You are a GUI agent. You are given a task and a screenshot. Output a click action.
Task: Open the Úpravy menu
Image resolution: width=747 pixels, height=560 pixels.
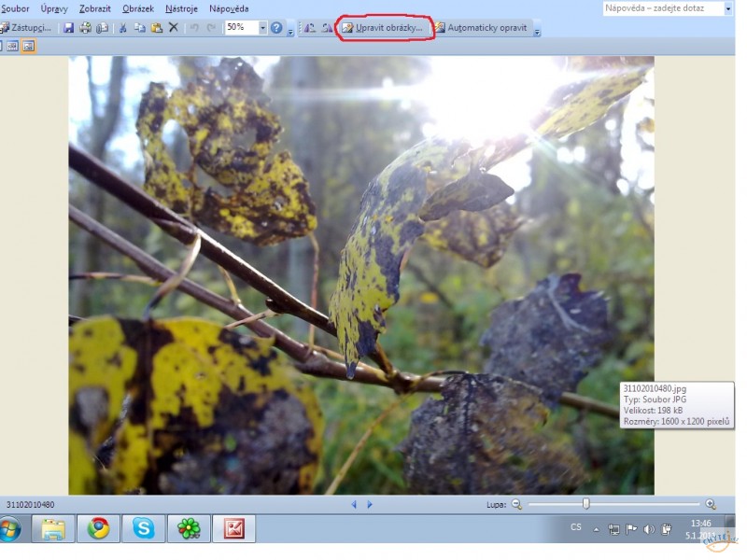54,8
